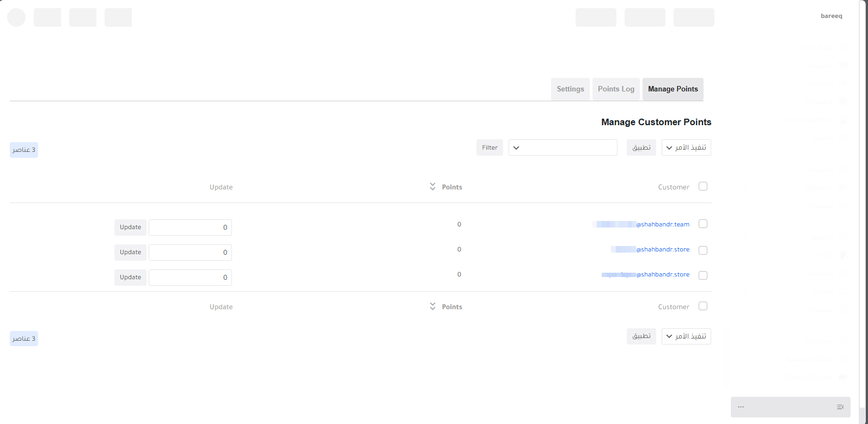Open the top تنفيذ الأمر bulk actions dropdown

686,148
